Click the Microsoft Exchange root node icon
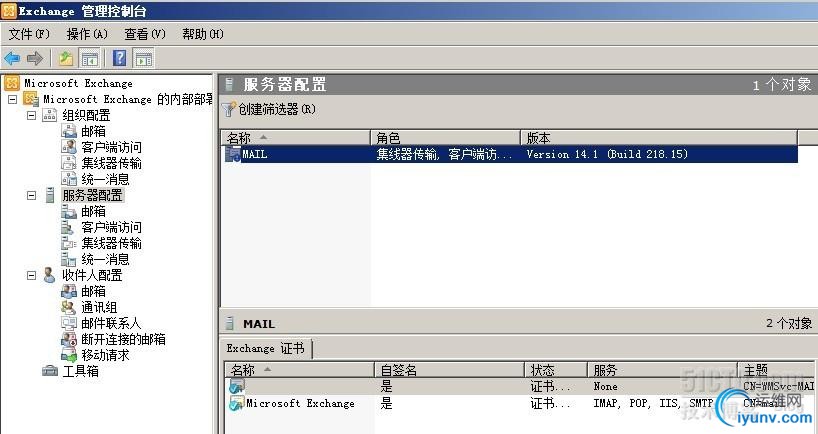The image size is (818, 434). pos(11,83)
